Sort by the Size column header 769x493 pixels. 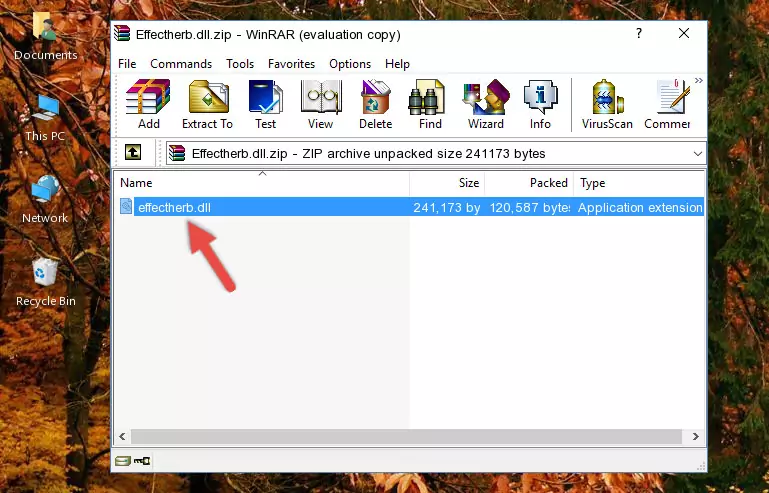(x=447, y=183)
